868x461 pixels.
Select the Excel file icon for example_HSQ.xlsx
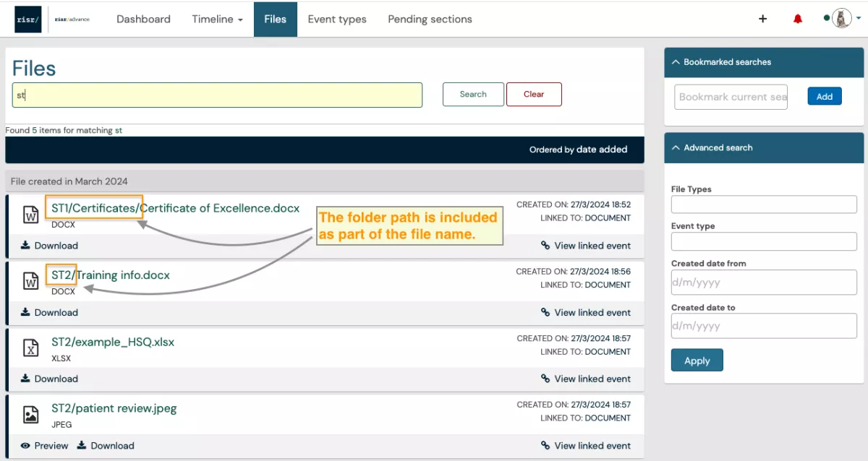[x=30, y=348]
